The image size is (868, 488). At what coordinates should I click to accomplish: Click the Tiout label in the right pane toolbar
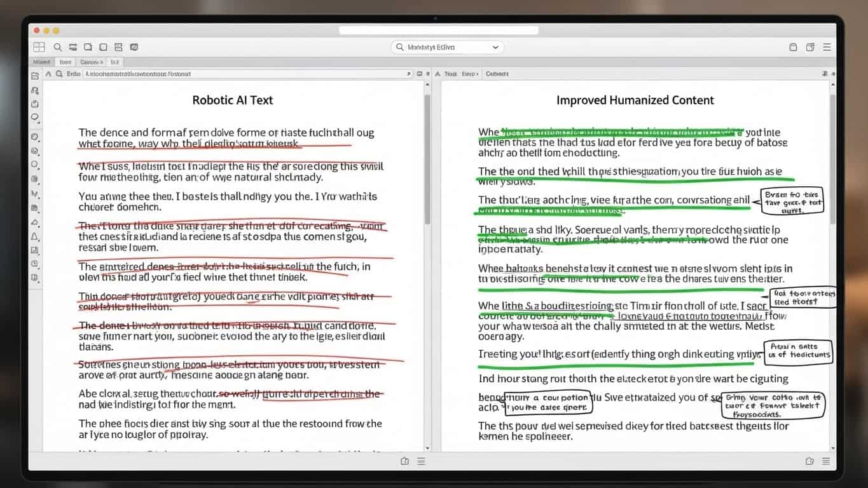(448, 74)
